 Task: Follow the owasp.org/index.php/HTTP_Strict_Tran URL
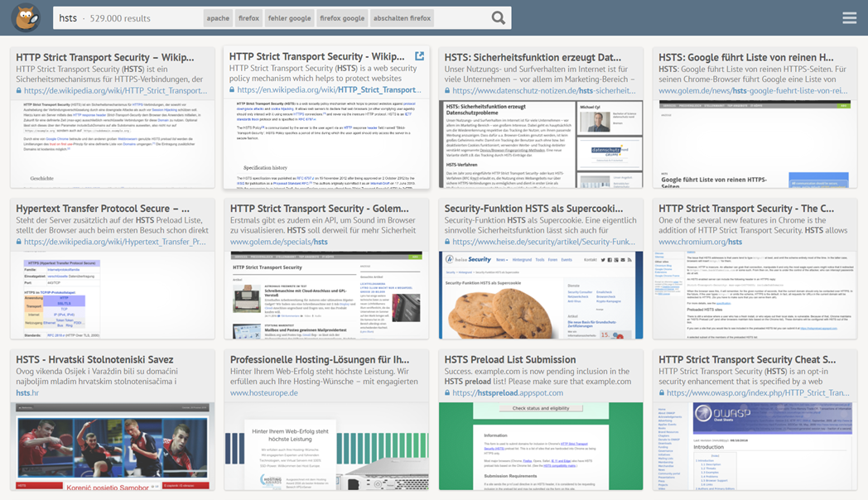[x=758, y=392]
